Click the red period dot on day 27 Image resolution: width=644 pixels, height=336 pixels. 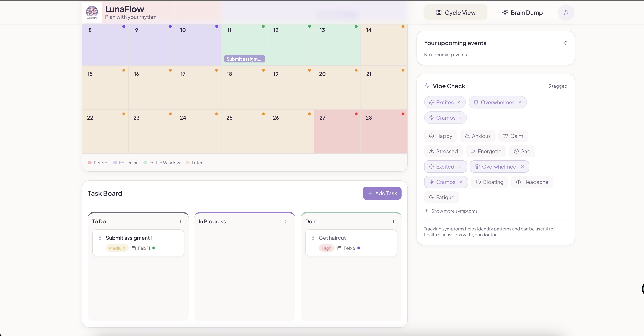pyautogui.click(x=356, y=114)
